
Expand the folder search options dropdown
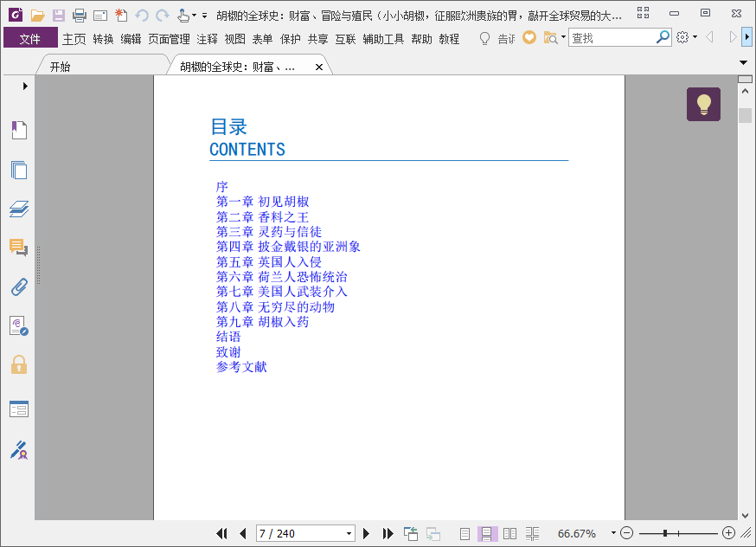pos(563,37)
